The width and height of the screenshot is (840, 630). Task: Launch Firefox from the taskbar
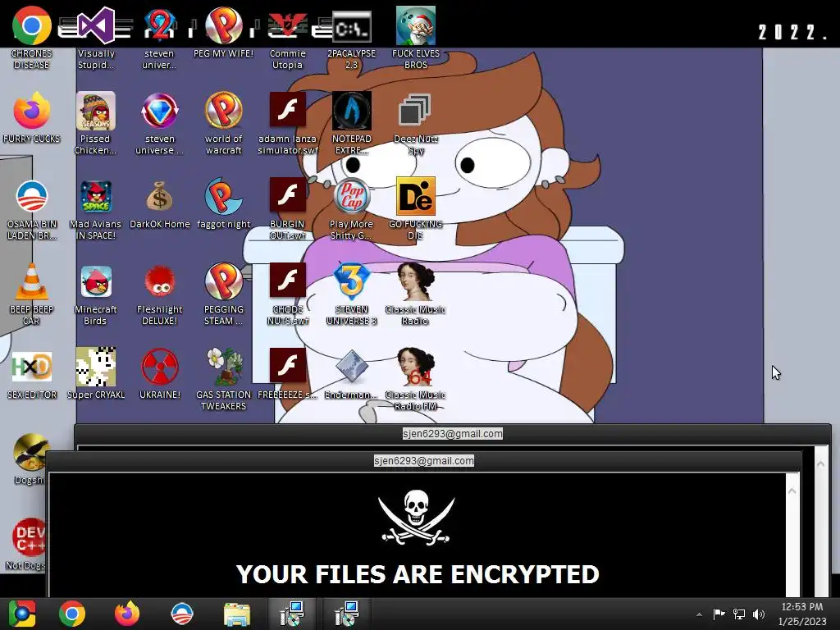click(x=127, y=614)
